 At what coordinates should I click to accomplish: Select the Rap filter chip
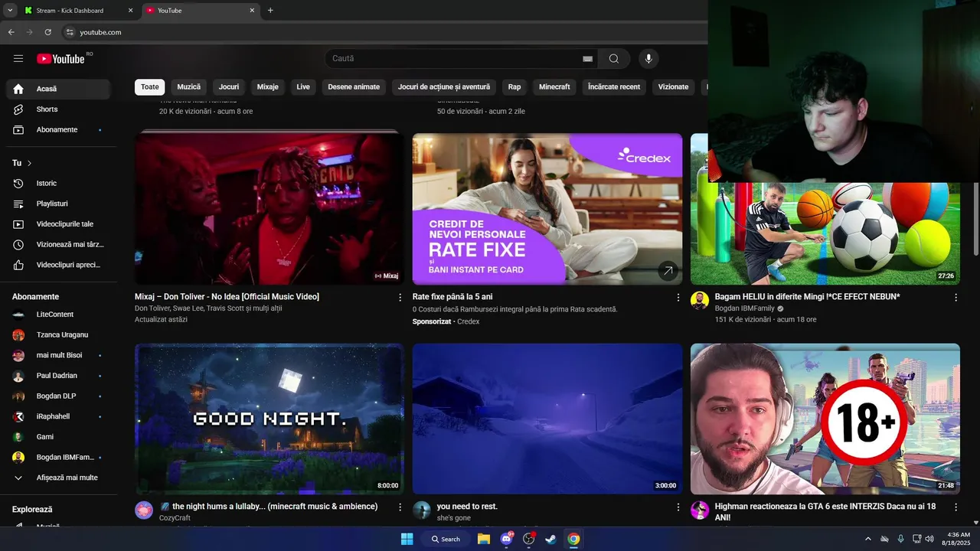(x=514, y=87)
